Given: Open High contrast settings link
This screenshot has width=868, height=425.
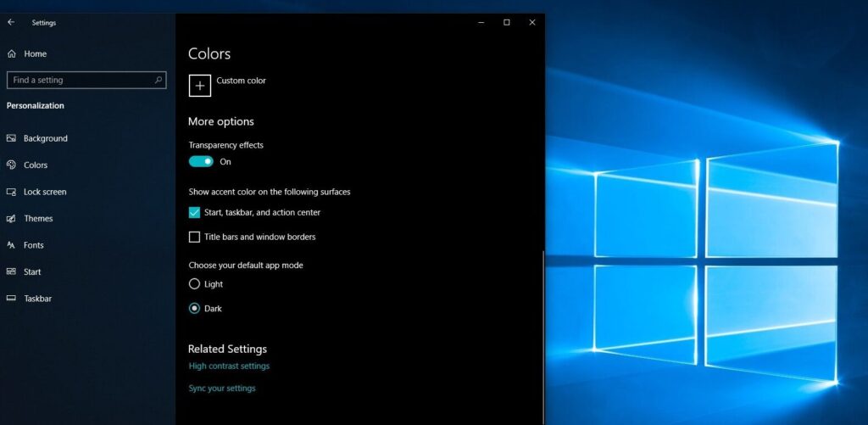Looking at the screenshot, I should pos(229,366).
